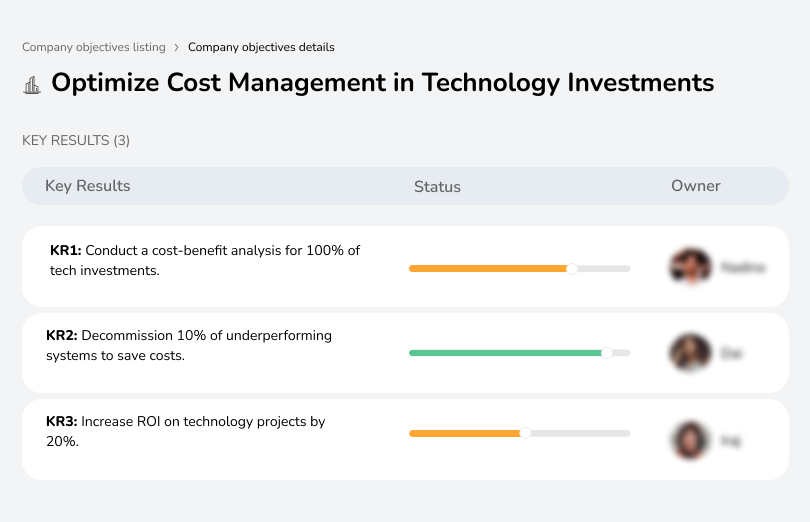The width and height of the screenshot is (810, 522).
Task: Click the Key Results column header
Action: coord(88,186)
